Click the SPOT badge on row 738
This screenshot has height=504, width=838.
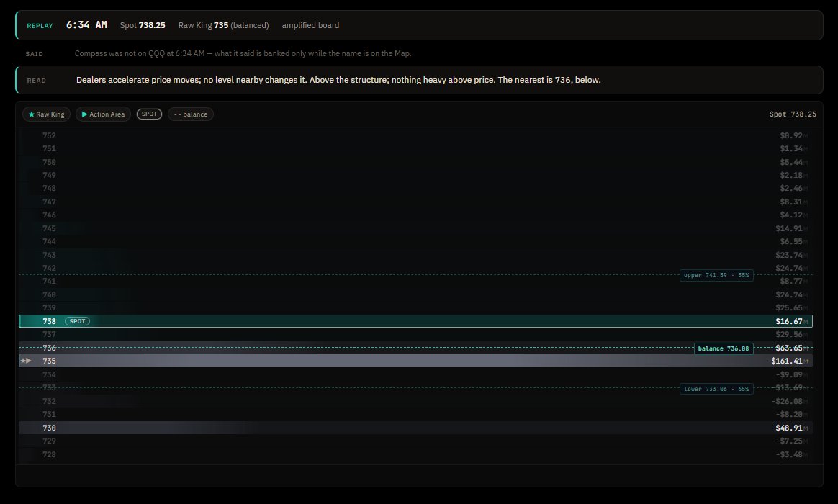pos(78,321)
